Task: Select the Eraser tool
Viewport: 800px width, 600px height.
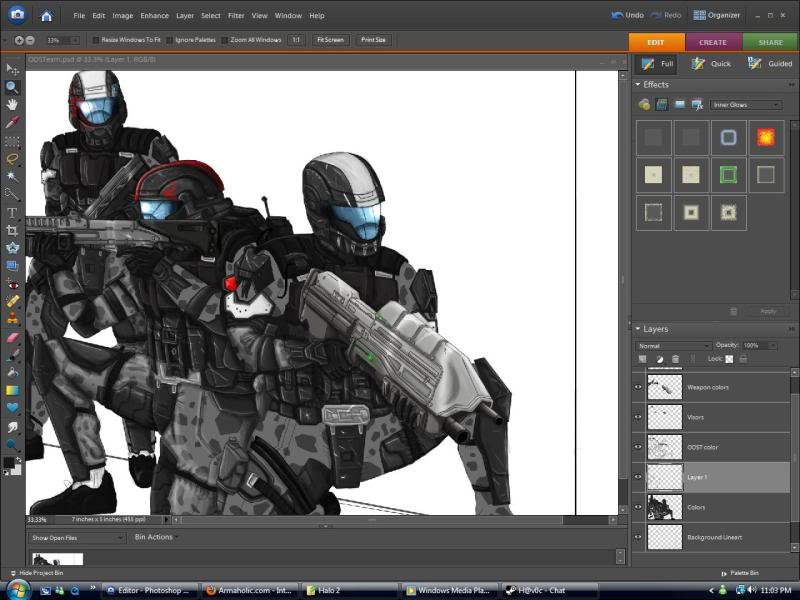Action: tap(12, 337)
